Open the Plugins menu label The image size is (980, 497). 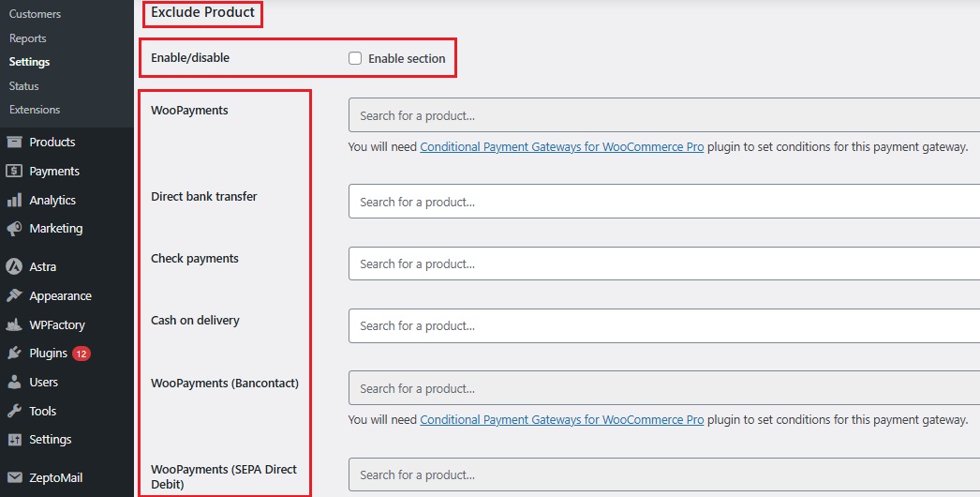pyautogui.click(x=48, y=353)
